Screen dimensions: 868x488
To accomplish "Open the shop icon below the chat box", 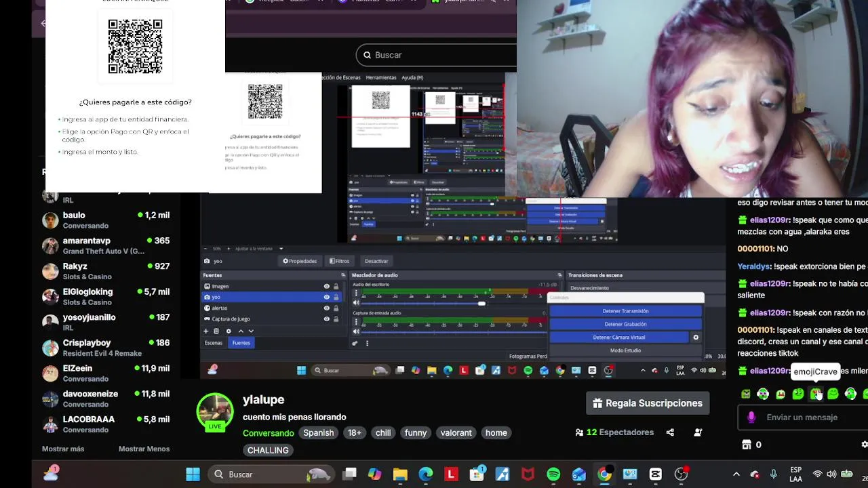I will tap(747, 445).
